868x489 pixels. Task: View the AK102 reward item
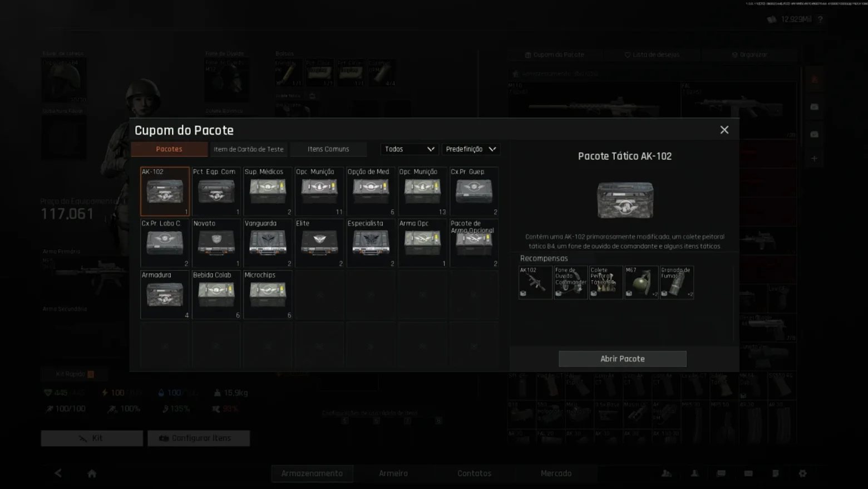tap(535, 282)
